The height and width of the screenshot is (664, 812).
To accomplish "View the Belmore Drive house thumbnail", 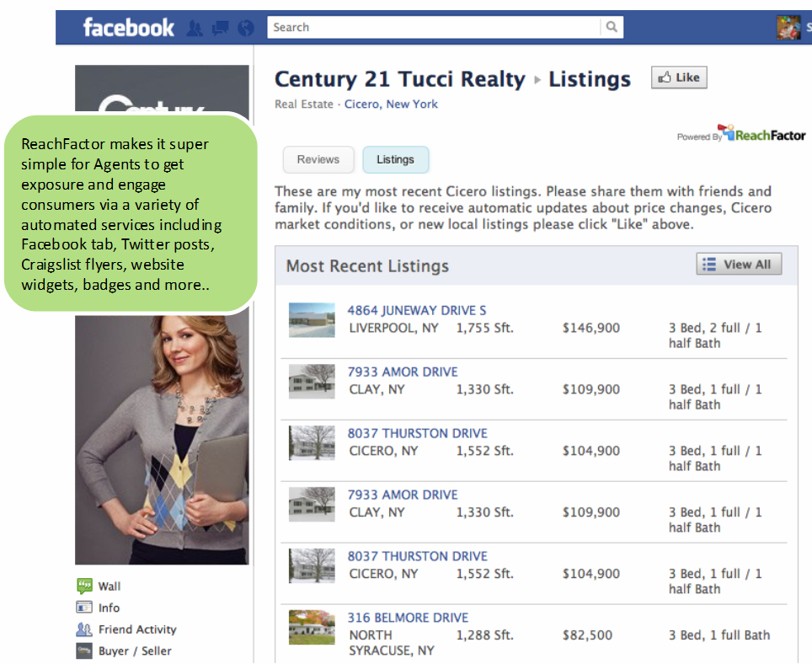I will point(312,627).
